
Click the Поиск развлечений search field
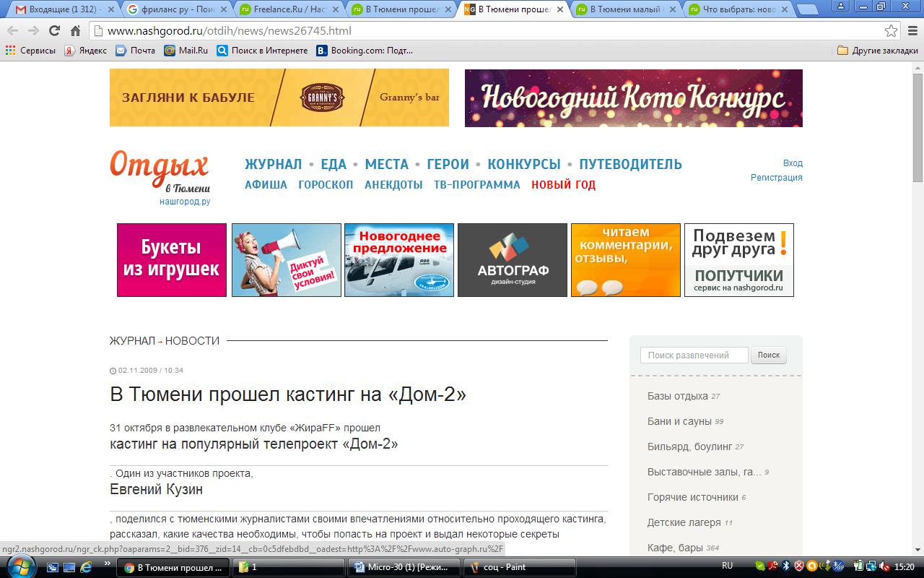coord(694,355)
